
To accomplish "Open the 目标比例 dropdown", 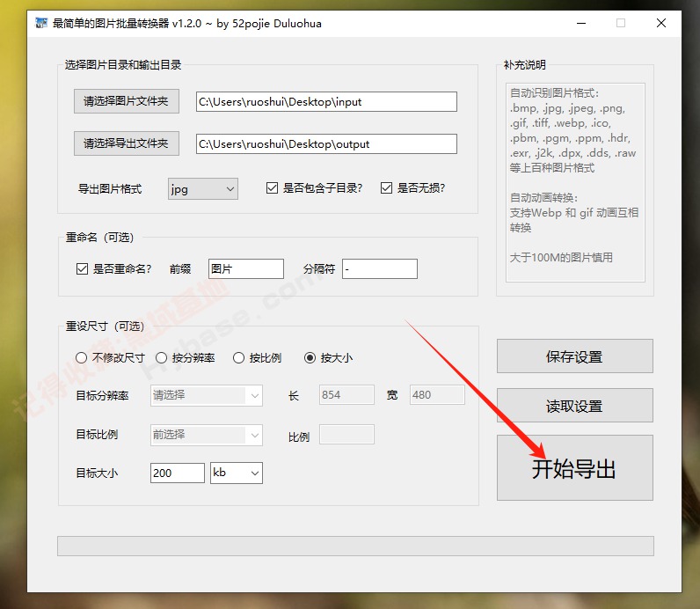I will point(207,435).
